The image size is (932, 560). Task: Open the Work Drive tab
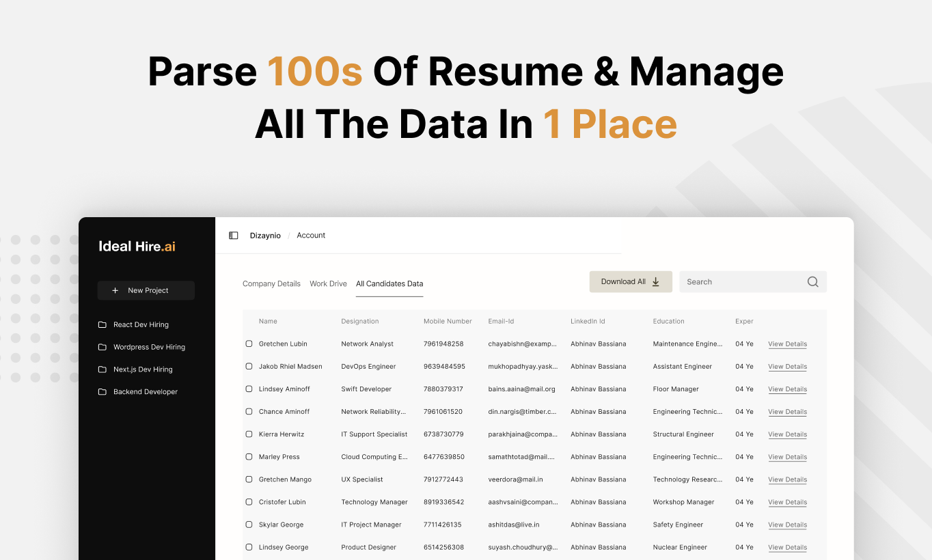[x=328, y=284]
